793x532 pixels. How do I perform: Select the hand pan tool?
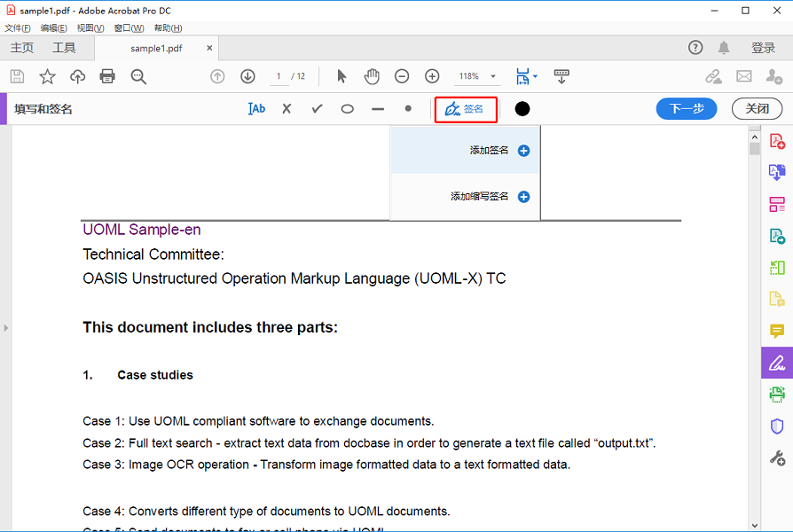pos(372,76)
